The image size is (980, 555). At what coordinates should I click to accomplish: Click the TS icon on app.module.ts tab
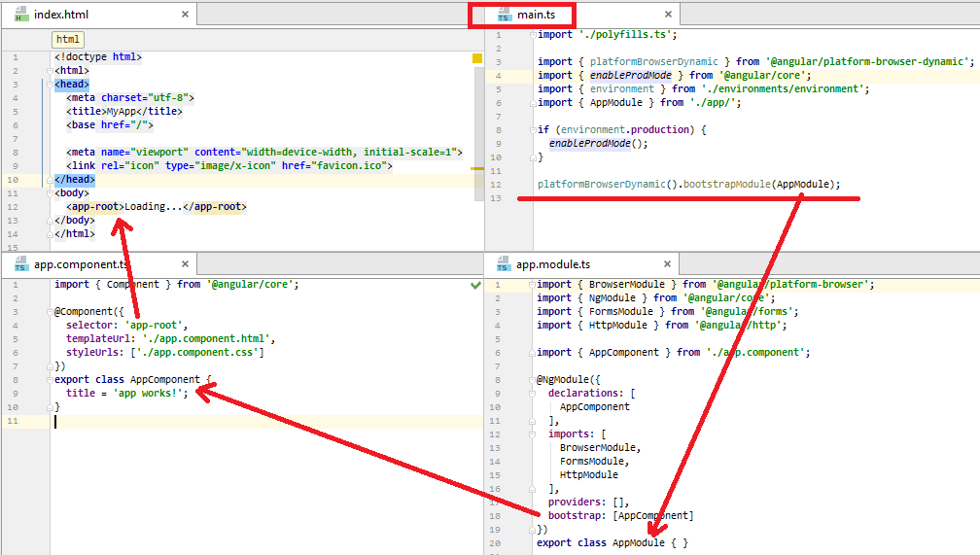tap(503, 264)
